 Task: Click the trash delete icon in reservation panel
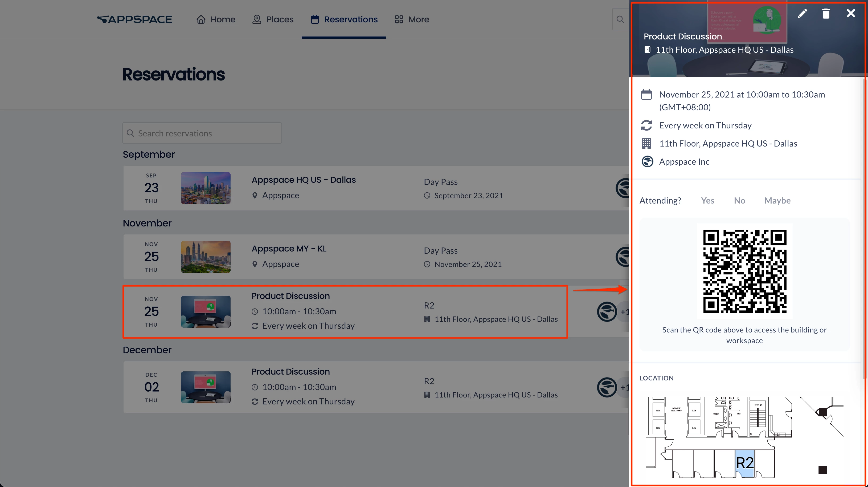tap(826, 14)
